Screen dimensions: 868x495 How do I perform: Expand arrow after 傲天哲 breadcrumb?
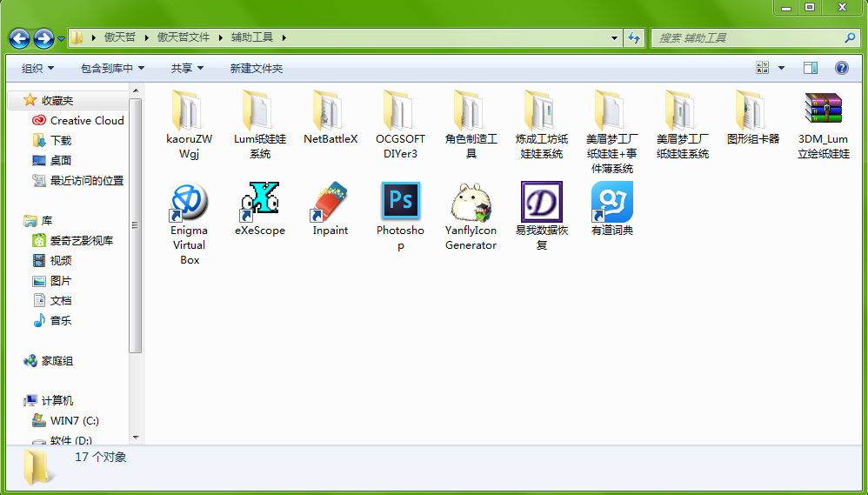(x=146, y=37)
